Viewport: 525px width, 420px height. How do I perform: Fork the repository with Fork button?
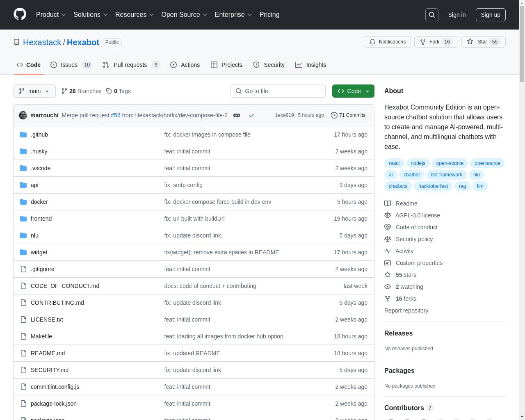[x=436, y=42]
